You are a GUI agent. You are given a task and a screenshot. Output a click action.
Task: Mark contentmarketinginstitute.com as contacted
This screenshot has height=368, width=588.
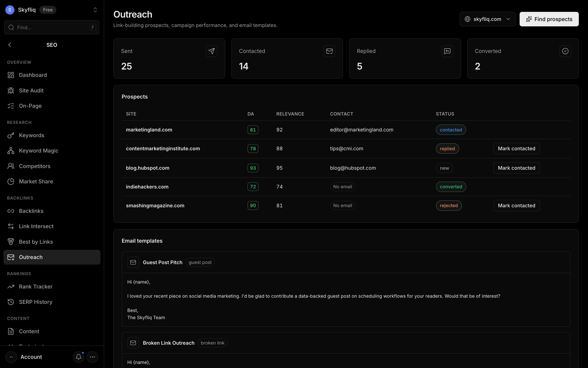[516, 148]
